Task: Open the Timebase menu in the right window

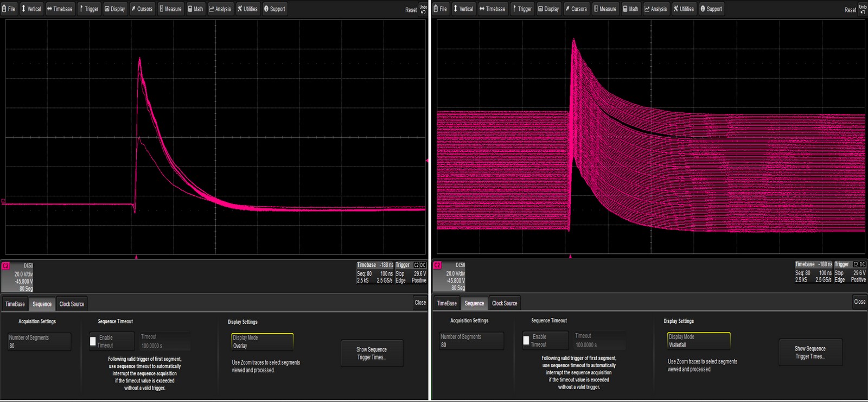Action: pyautogui.click(x=493, y=9)
